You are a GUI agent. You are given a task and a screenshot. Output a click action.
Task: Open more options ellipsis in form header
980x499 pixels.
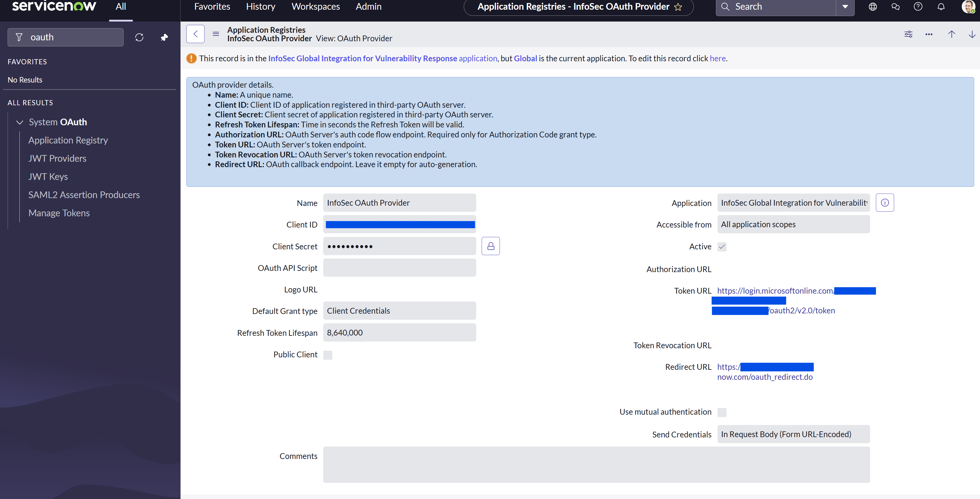tap(929, 34)
